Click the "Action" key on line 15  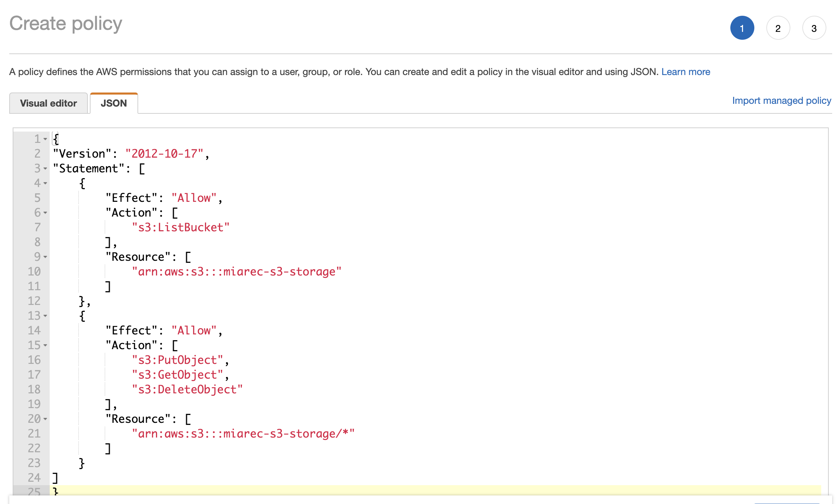click(131, 345)
